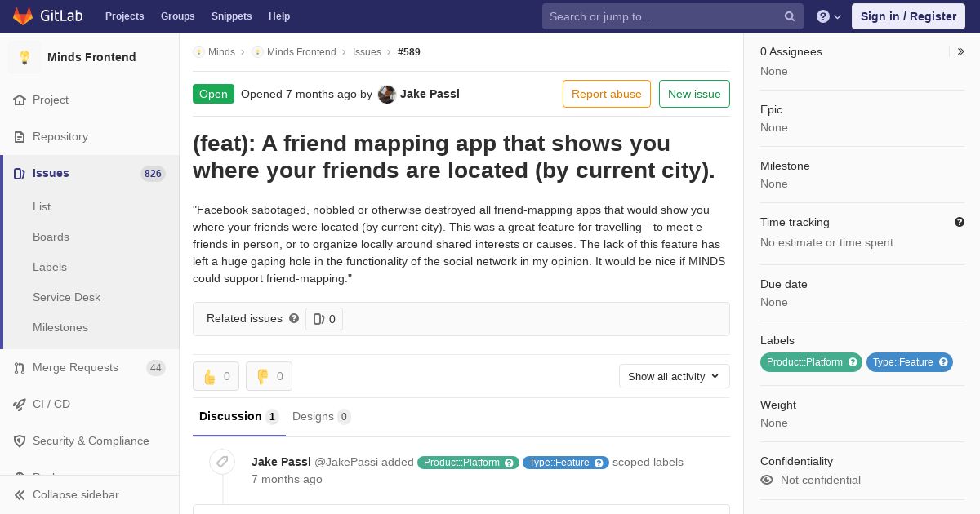This screenshot has height=514, width=980.
Task: Give a thumbs down reaction
Action: 269,376
